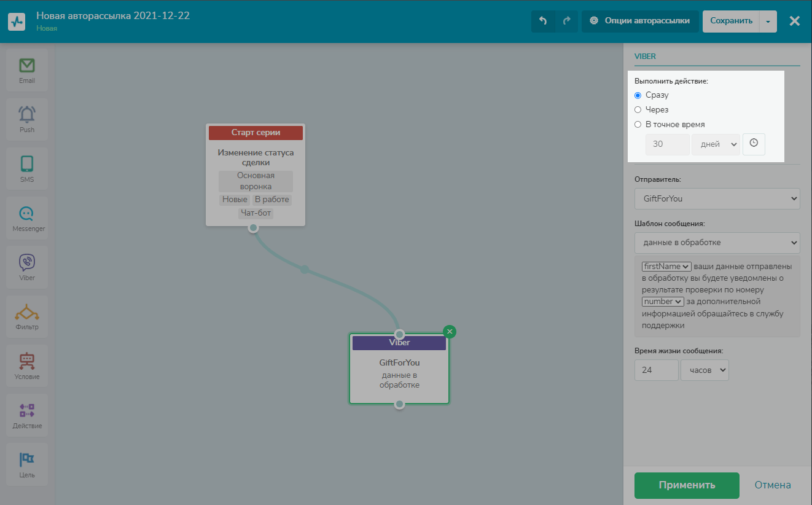The height and width of the screenshot is (505, 812).
Task: Select the Условие block icon
Action: [26, 361]
